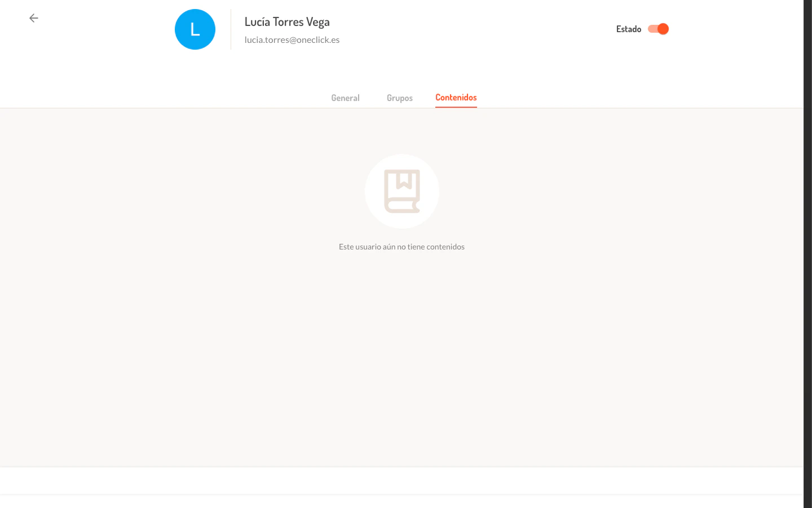Toggle the Estado switch off
Screen dimensions: 812x508
click(x=658, y=29)
